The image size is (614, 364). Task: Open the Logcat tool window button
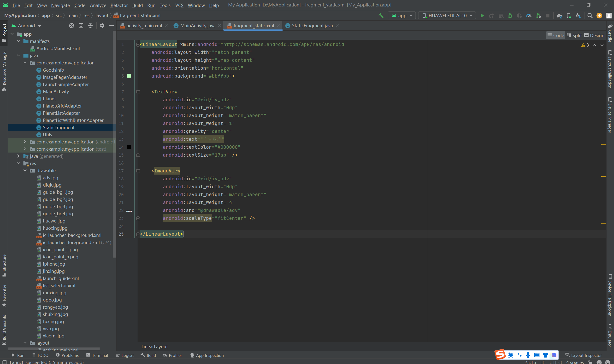point(125,355)
